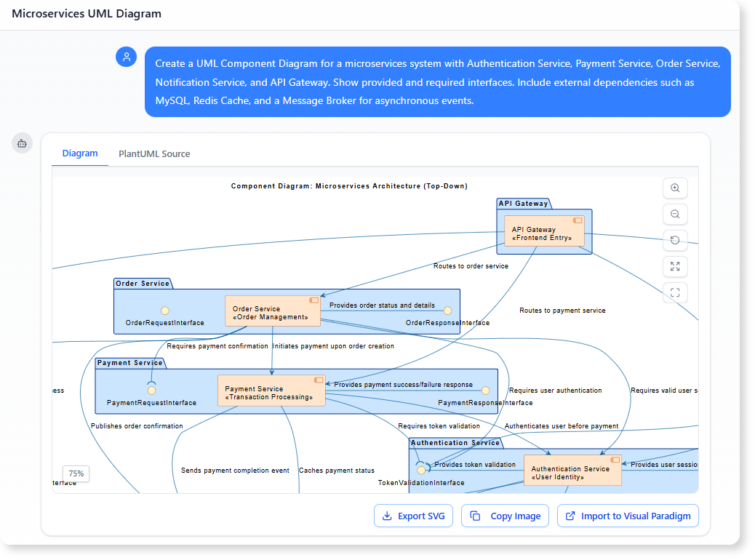
Task: Select the Order Service component
Action: click(x=272, y=310)
